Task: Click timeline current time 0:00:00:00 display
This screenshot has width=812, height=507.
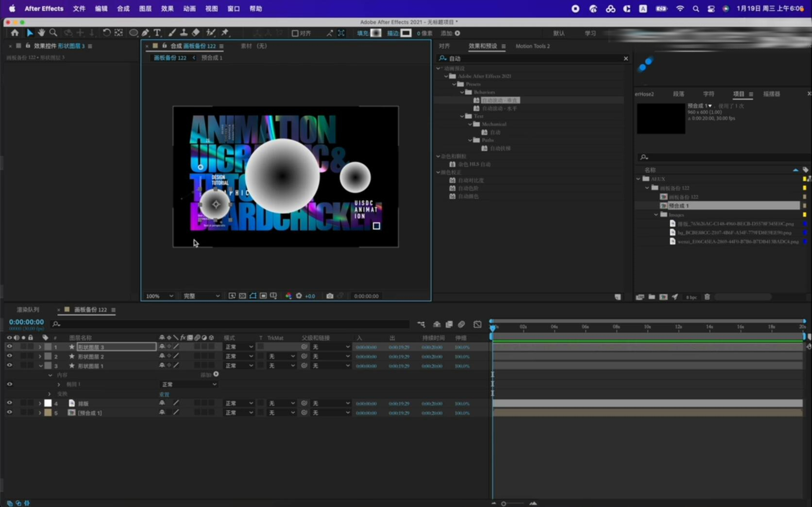Action: (x=26, y=322)
